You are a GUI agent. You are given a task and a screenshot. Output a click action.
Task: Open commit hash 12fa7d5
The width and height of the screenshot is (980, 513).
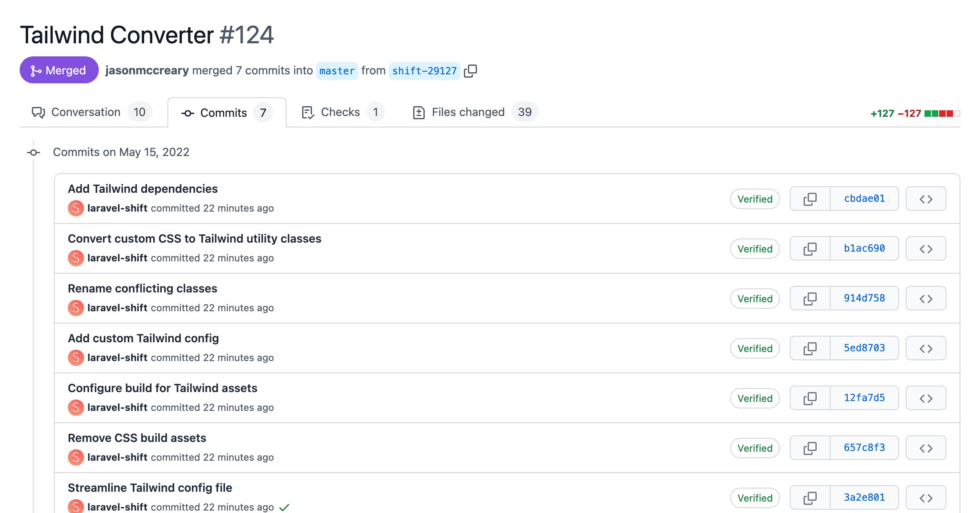tap(864, 398)
